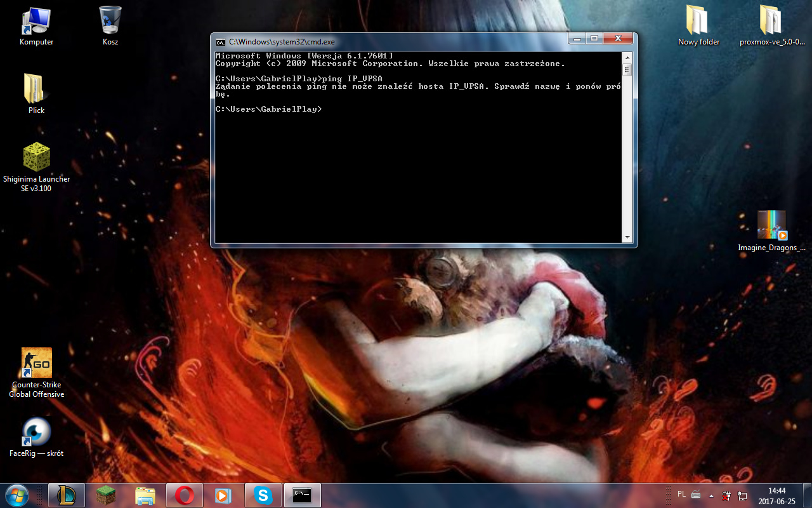Image resolution: width=812 pixels, height=508 pixels.
Task: Click the cmd scrollbar down arrow
Action: [627, 237]
